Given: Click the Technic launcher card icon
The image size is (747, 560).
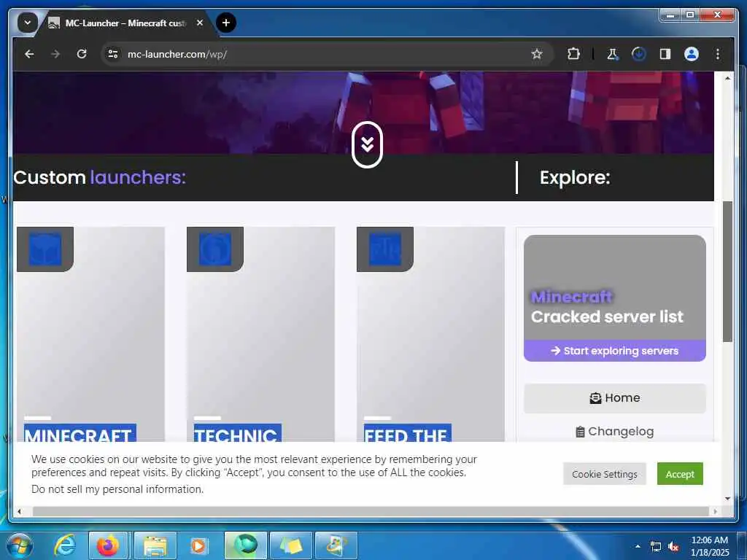Looking at the screenshot, I should [x=215, y=249].
